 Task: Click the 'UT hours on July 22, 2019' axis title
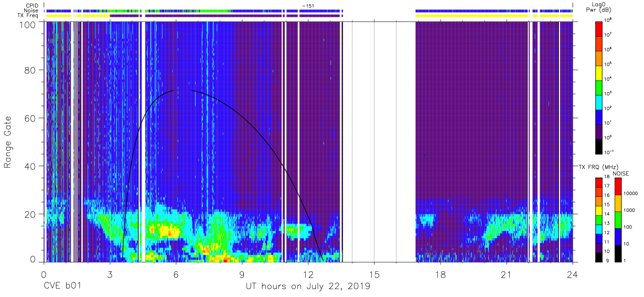[308, 287]
